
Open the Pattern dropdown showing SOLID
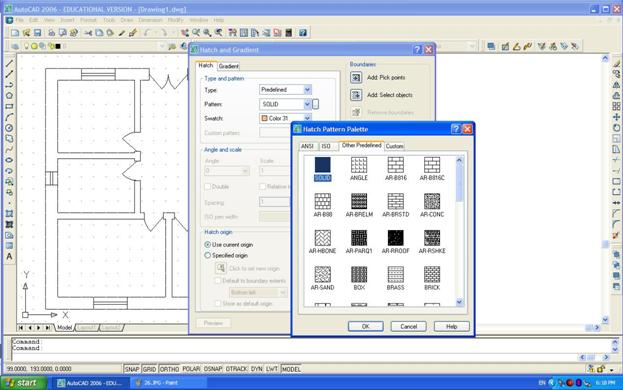tap(285, 104)
